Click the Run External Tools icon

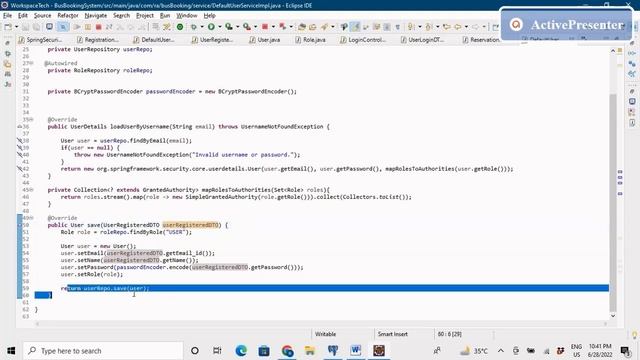click(x=247, y=27)
